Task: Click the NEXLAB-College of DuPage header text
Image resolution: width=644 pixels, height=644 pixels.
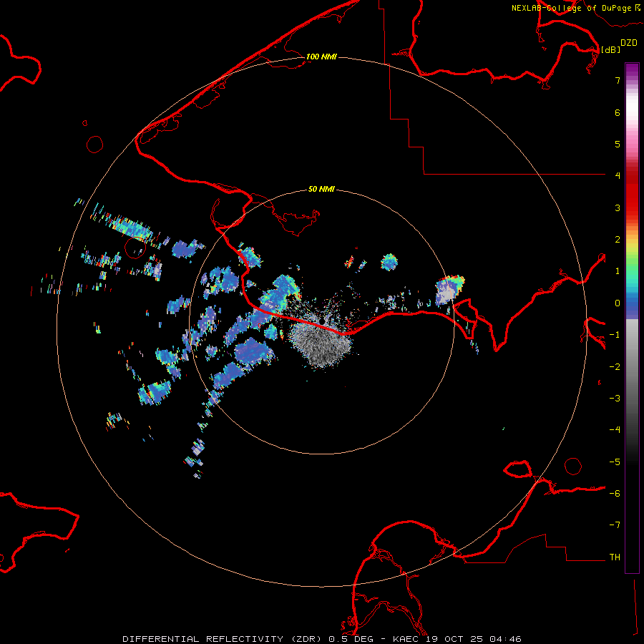Action: point(571,8)
